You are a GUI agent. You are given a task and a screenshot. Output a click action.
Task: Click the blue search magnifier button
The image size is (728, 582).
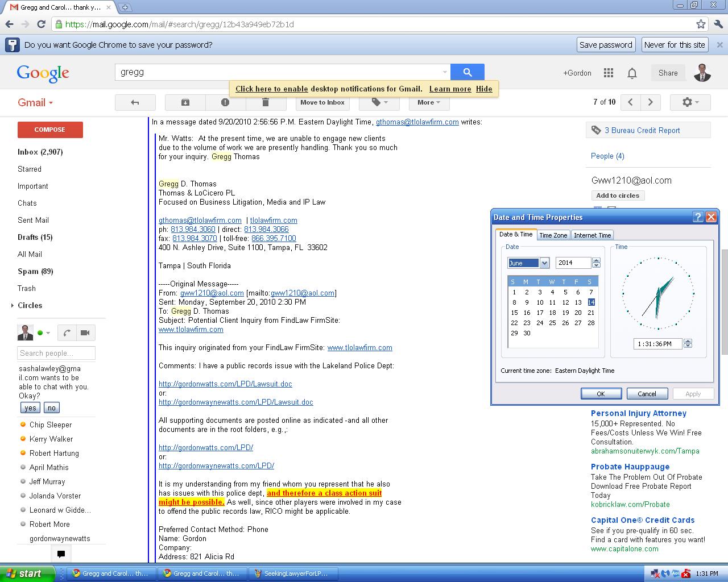pos(467,72)
